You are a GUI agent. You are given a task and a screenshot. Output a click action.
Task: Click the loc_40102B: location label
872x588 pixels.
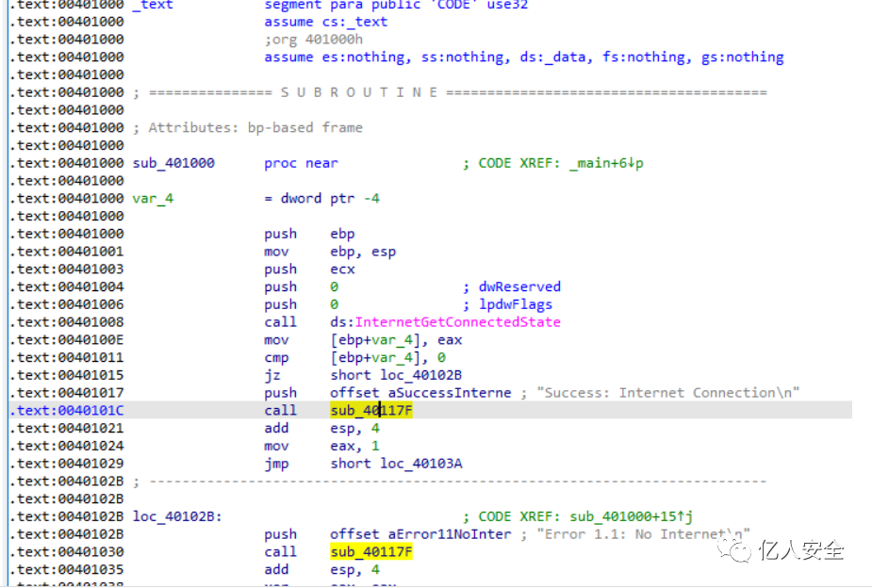[x=177, y=517]
